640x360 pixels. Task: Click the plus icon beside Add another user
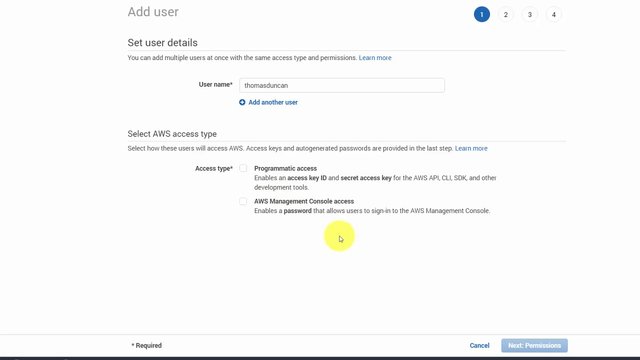point(242,102)
